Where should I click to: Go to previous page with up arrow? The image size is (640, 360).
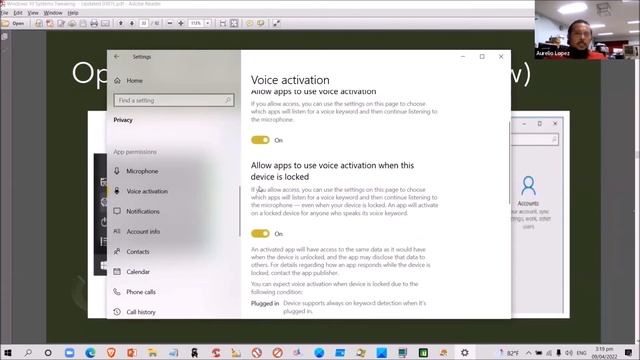point(121,24)
